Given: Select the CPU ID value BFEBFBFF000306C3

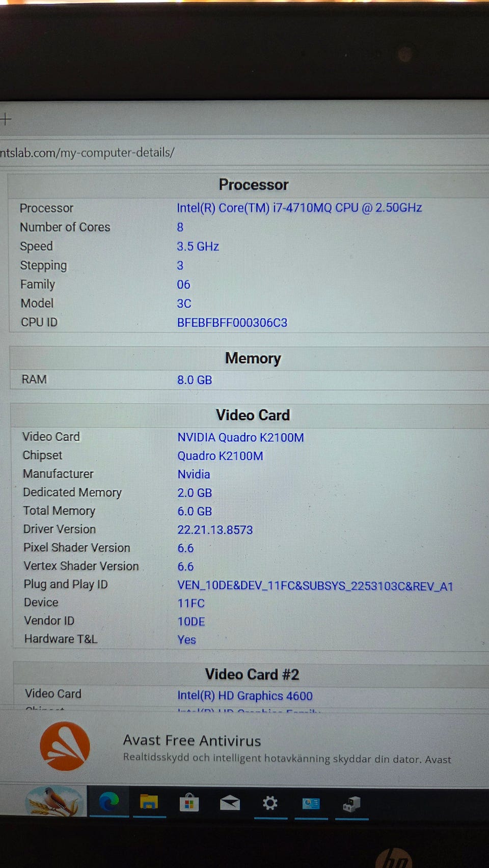Looking at the screenshot, I should point(232,323).
